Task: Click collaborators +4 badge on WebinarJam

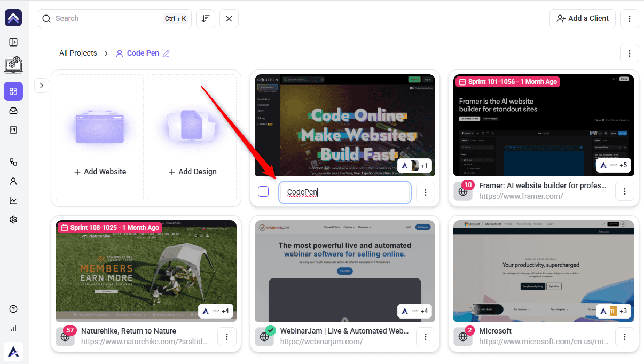Action: pyautogui.click(x=414, y=311)
